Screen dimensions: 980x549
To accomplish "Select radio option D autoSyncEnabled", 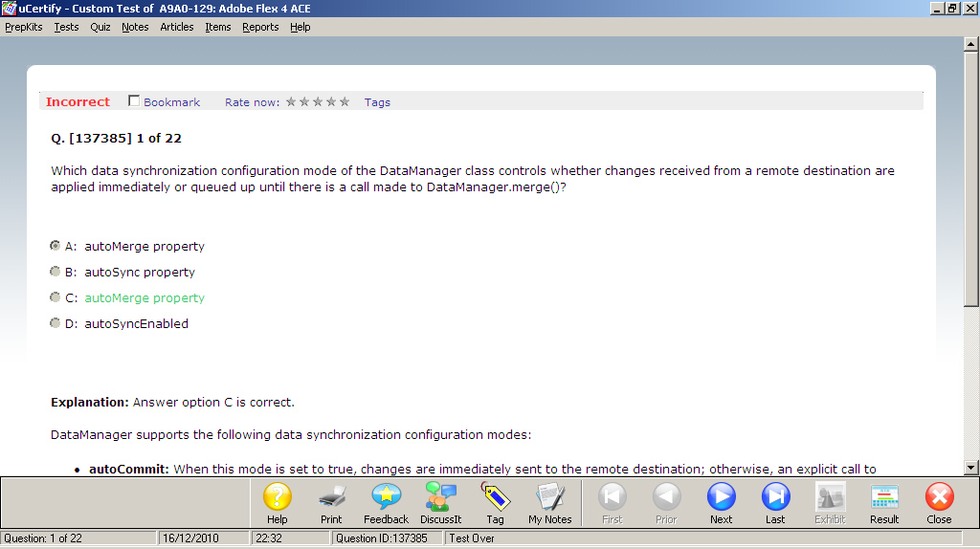I will pyautogui.click(x=55, y=323).
